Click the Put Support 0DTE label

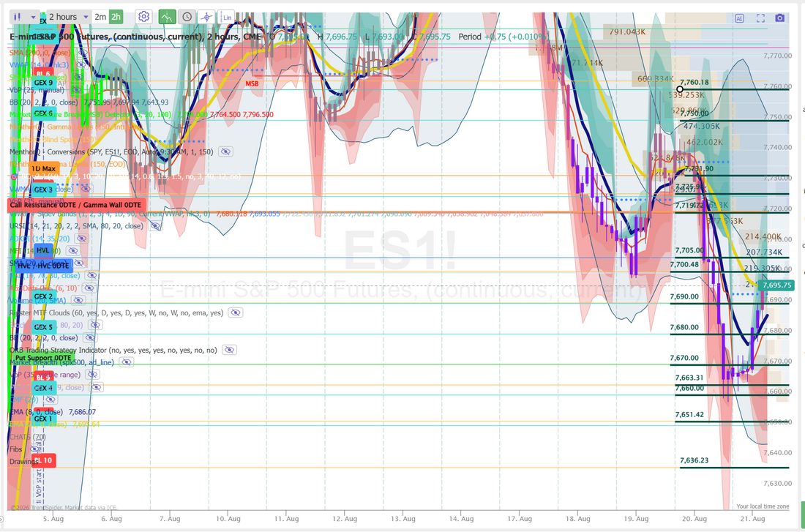[x=43, y=358]
